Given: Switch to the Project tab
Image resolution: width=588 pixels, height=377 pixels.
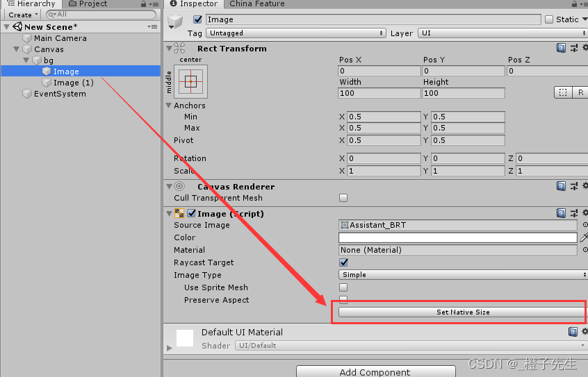Looking at the screenshot, I should 88,3.
